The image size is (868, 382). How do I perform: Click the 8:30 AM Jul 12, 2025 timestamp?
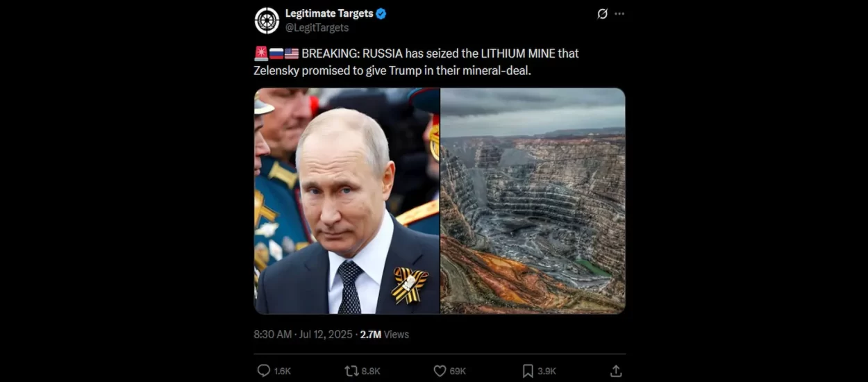[303, 334]
